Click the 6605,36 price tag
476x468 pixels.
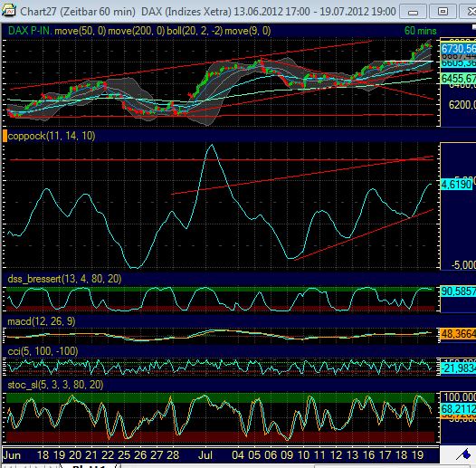click(458, 63)
